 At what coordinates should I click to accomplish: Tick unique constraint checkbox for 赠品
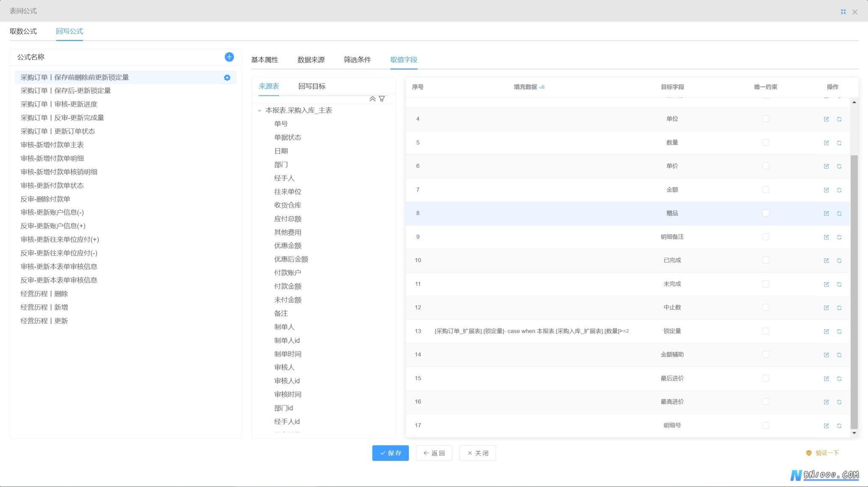766,213
